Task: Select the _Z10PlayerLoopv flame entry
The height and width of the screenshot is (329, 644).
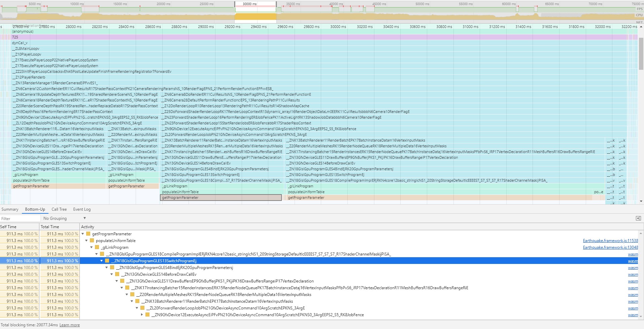Action: click(x=319, y=54)
